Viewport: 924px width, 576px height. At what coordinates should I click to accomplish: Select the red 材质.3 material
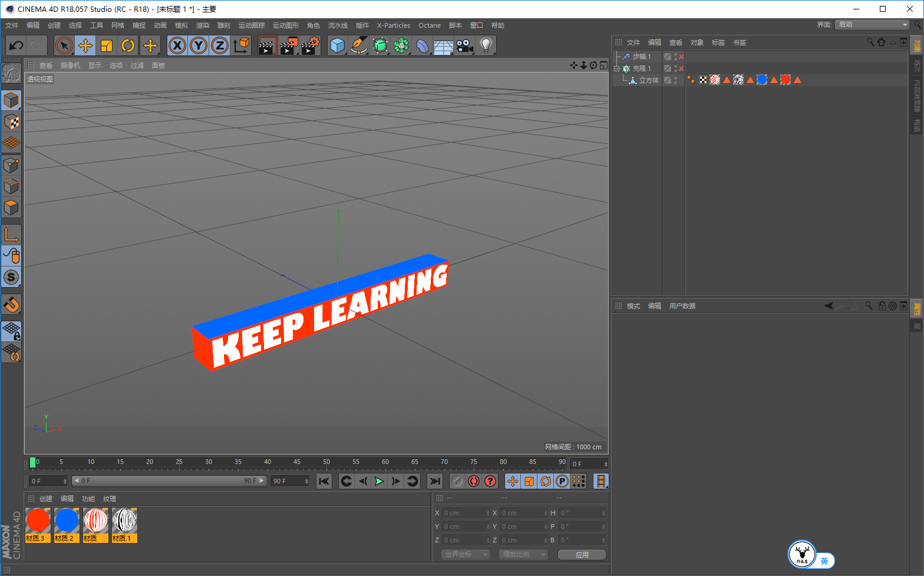pos(38,525)
